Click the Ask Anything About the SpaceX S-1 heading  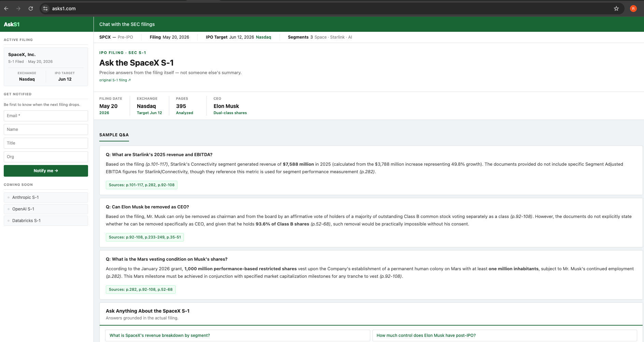click(x=147, y=311)
